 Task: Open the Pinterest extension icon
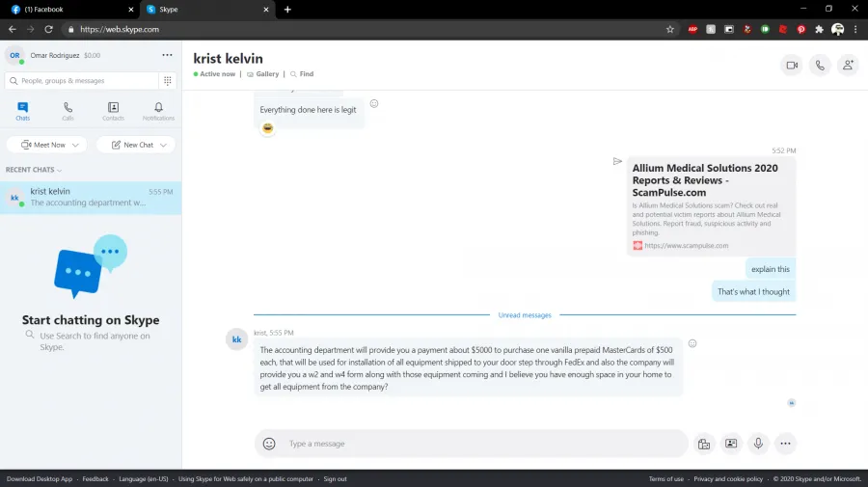(801, 29)
